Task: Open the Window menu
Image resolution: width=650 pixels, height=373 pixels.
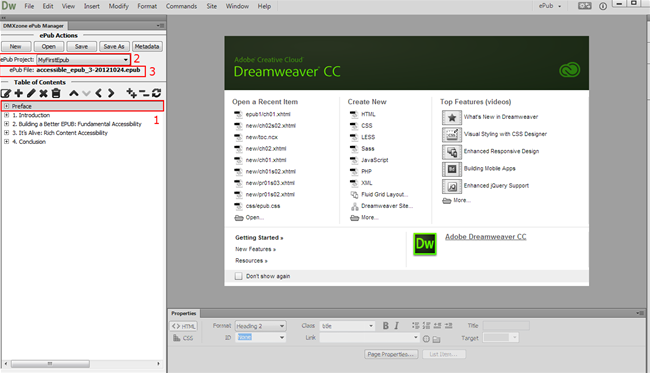Action: tap(237, 6)
